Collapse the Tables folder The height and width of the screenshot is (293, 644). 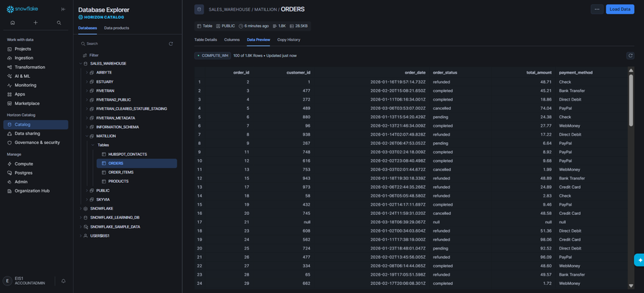(93, 145)
